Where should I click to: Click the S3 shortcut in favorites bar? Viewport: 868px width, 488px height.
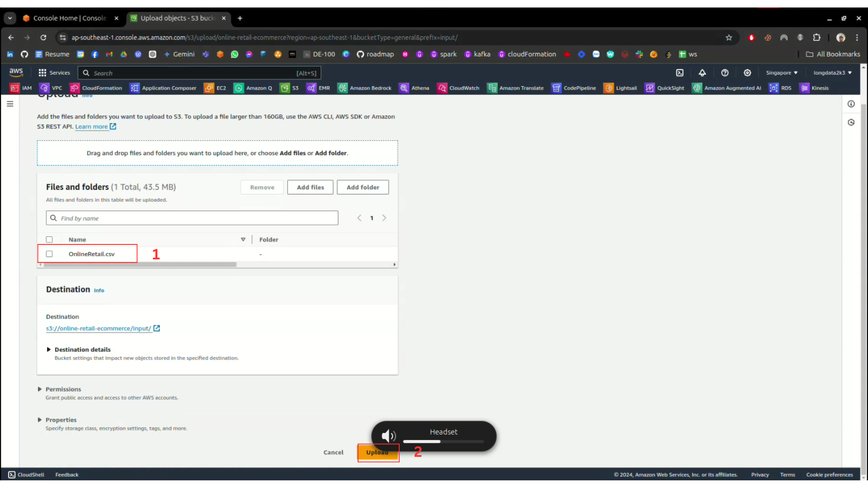pyautogui.click(x=289, y=88)
